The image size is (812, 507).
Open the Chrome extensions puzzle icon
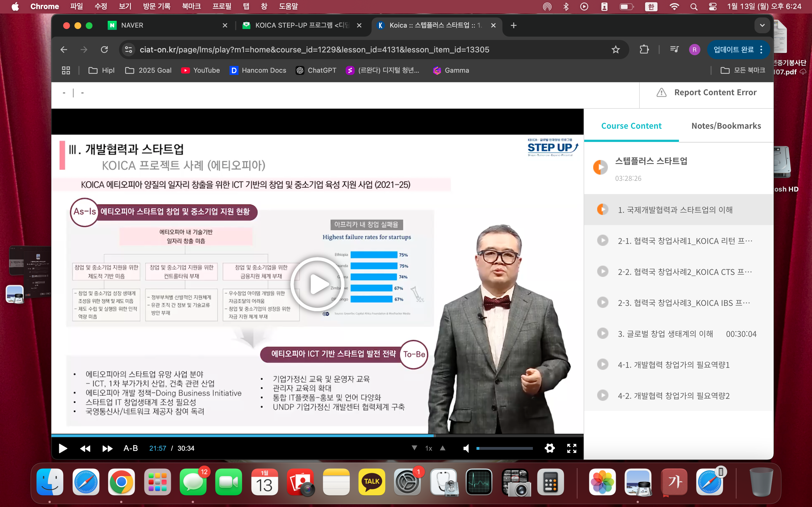click(644, 50)
